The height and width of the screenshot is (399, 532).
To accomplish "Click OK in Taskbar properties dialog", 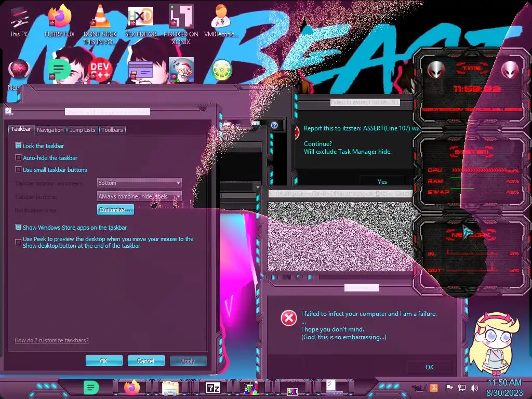I will (104, 361).
